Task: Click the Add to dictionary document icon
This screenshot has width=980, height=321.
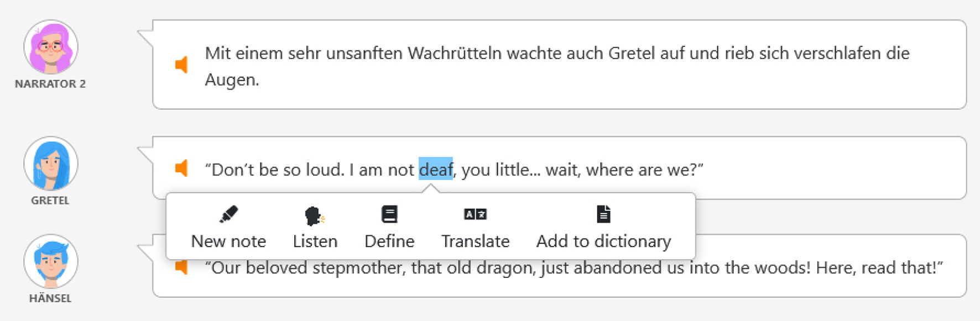Action: (x=603, y=214)
